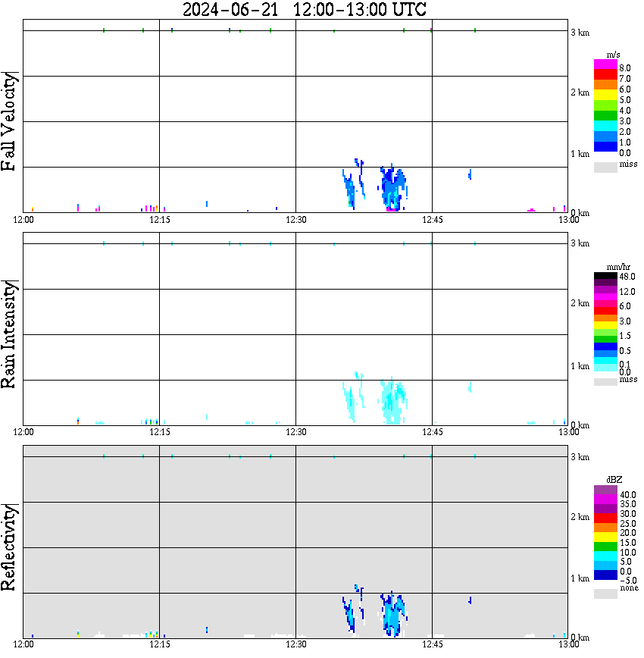644x658 pixels.
Task: Click the '12:00' time tick under the Reflectivity panel
Action: pyautogui.click(x=23, y=644)
